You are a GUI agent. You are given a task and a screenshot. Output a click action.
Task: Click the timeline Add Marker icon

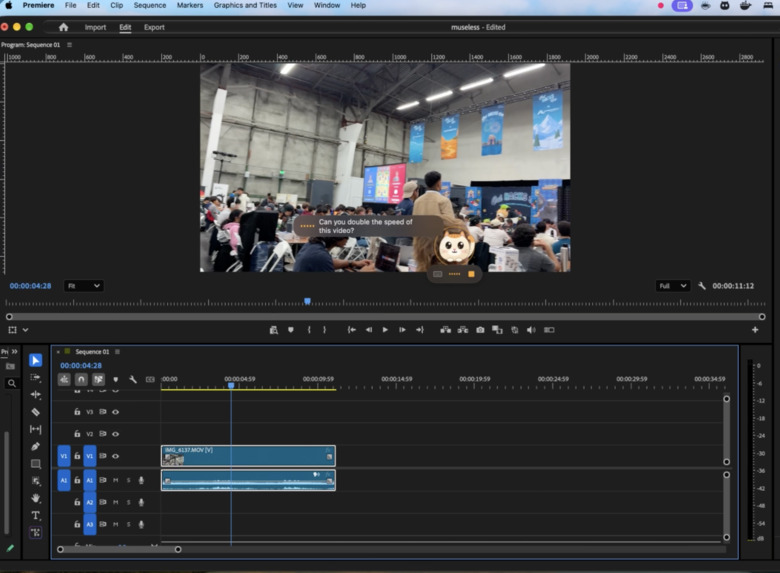[115, 380]
